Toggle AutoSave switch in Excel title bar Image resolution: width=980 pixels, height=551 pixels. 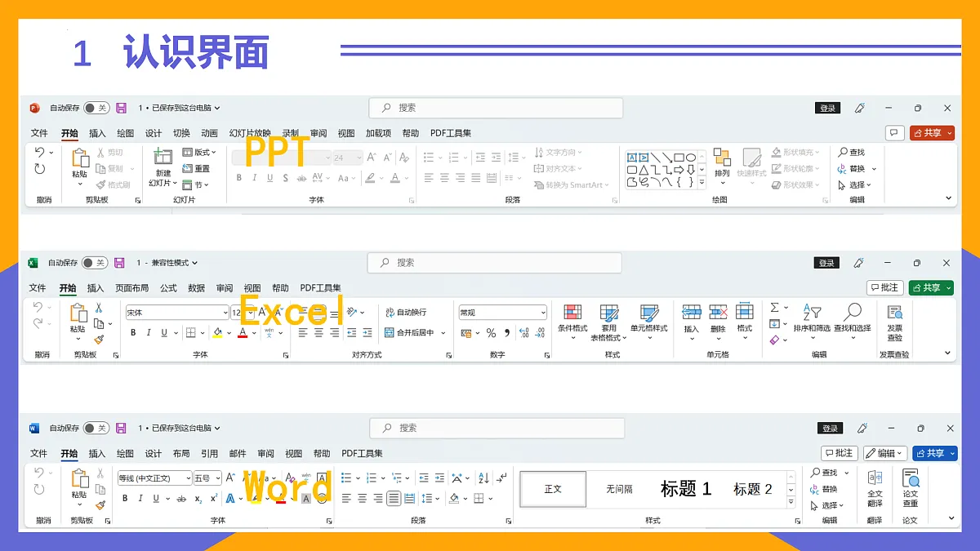pyautogui.click(x=94, y=263)
